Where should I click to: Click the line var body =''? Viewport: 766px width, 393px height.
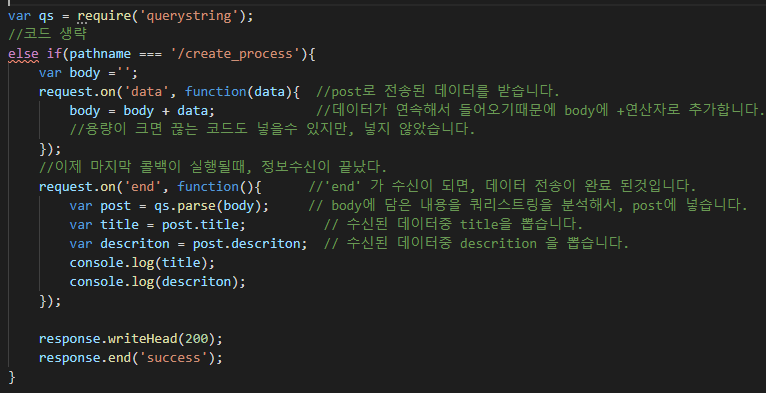pyautogui.click(x=88, y=73)
